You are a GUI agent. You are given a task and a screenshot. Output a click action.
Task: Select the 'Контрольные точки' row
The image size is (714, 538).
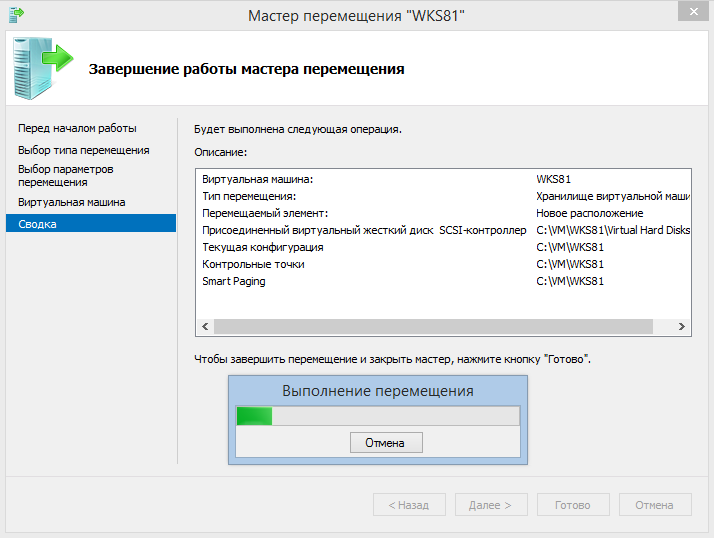click(253, 264)
